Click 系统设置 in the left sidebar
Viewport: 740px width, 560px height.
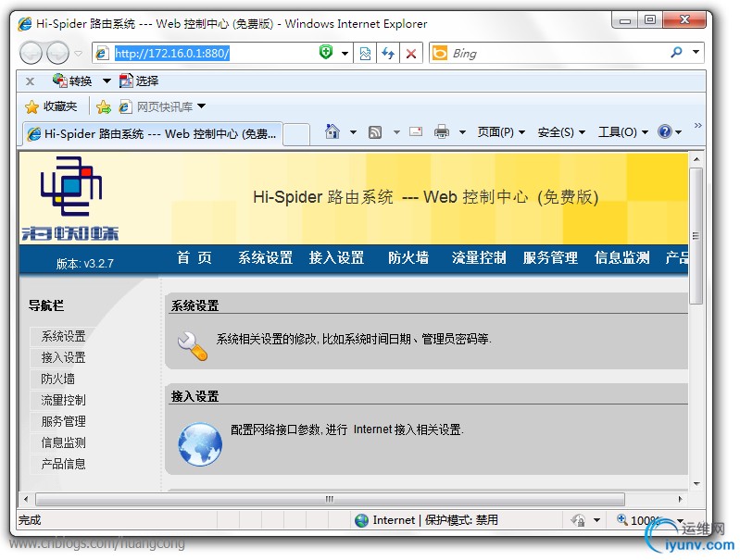63,336
